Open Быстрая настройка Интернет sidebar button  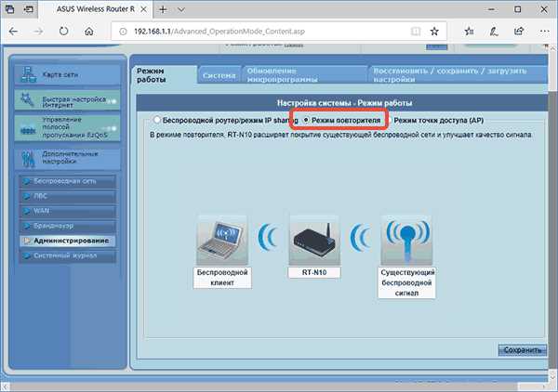point(67,100)
